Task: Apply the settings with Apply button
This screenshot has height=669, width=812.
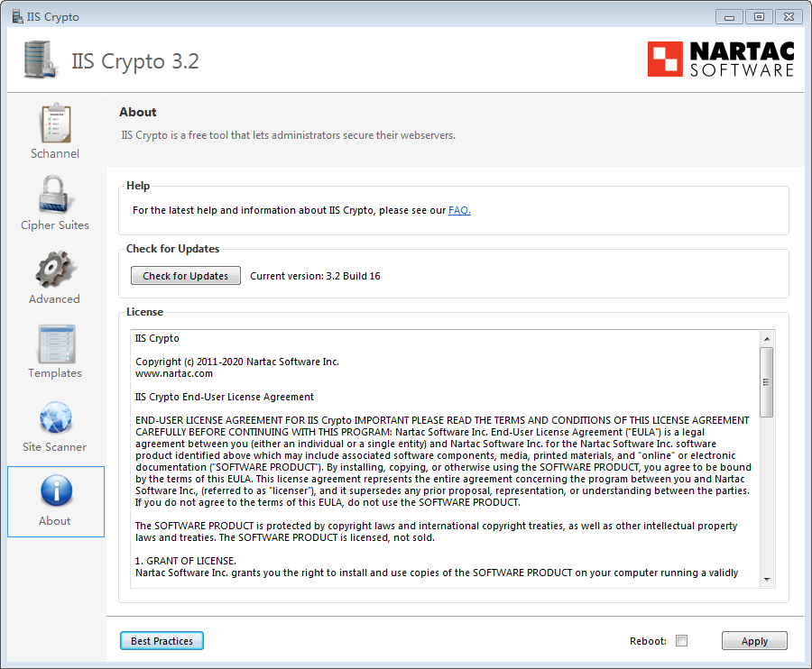Action: [x=754, y=641]
